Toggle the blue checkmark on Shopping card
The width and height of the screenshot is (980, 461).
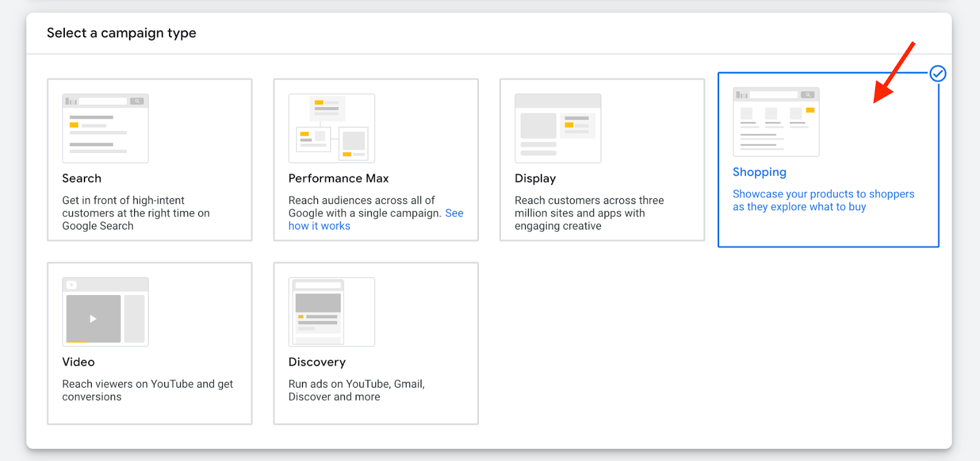pyautogui.click(x=938, y=73)
